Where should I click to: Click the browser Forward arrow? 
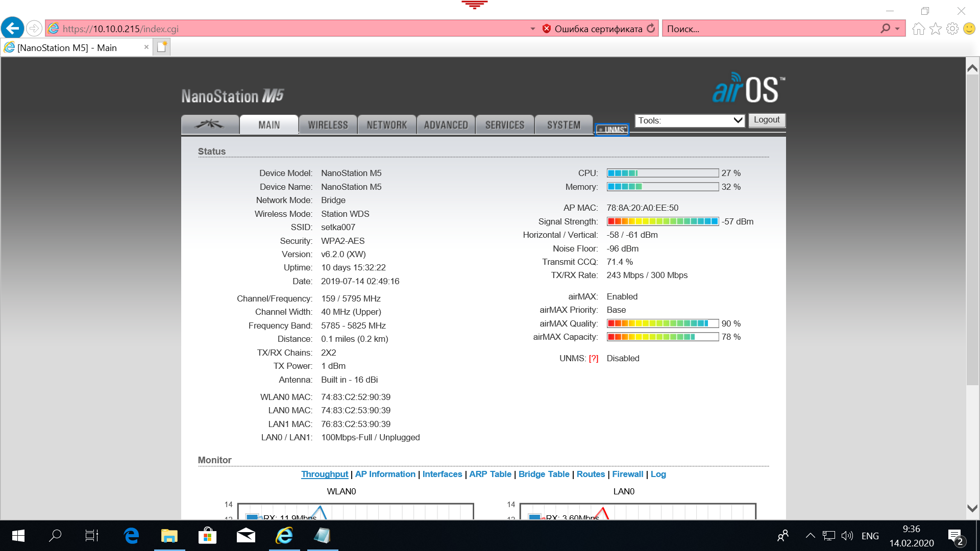pos(34,28)
